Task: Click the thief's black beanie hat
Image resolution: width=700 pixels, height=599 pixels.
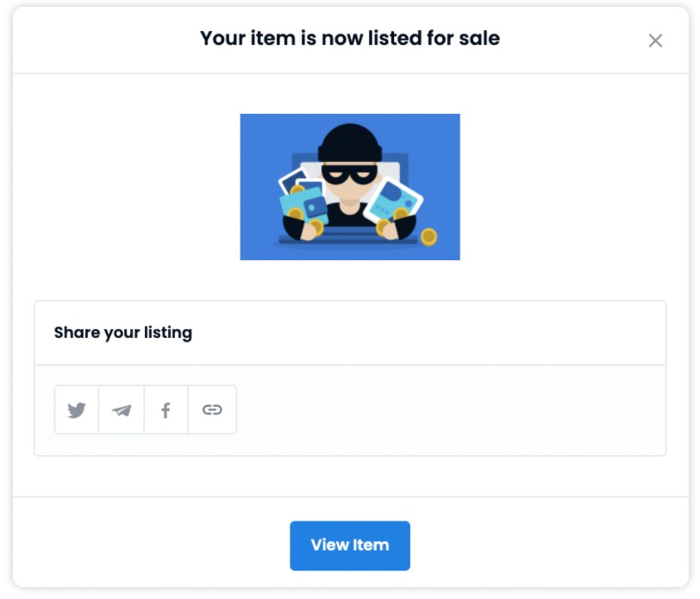Action: (349, 143)
